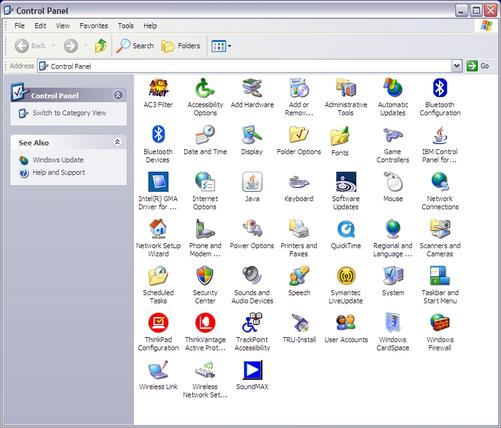Click the Search toolbar button
This screenshot has width=501, height=428.
135,46
